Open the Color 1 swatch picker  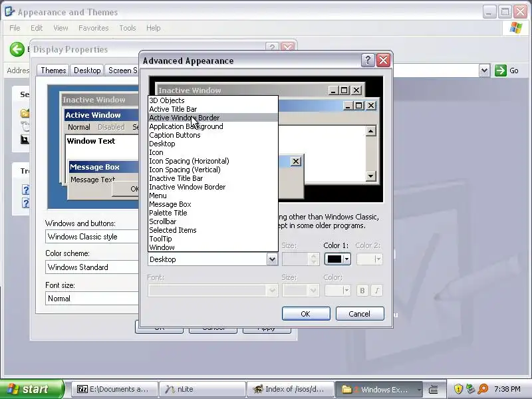[x=338, y=259]
